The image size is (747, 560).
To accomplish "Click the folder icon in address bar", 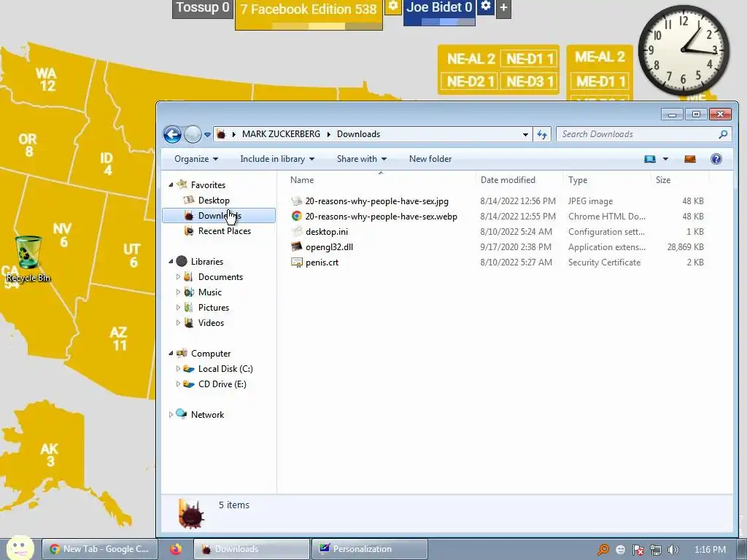I will pos(220,134).
